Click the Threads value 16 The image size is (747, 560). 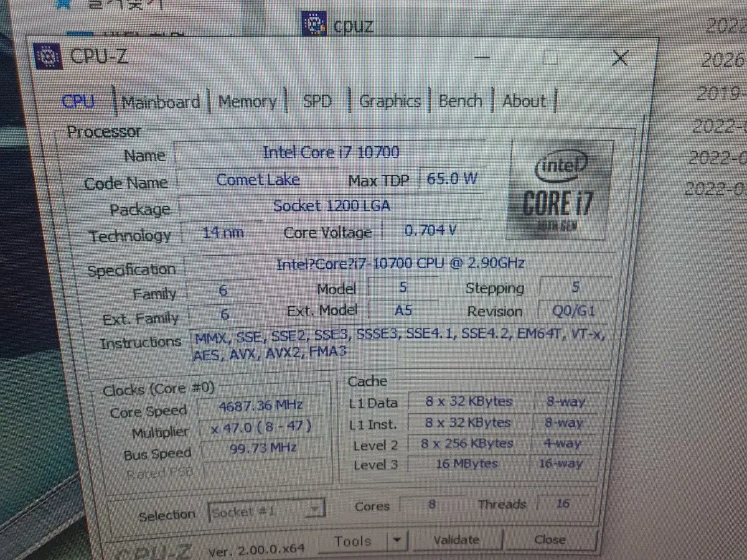[x=563, y=503]
